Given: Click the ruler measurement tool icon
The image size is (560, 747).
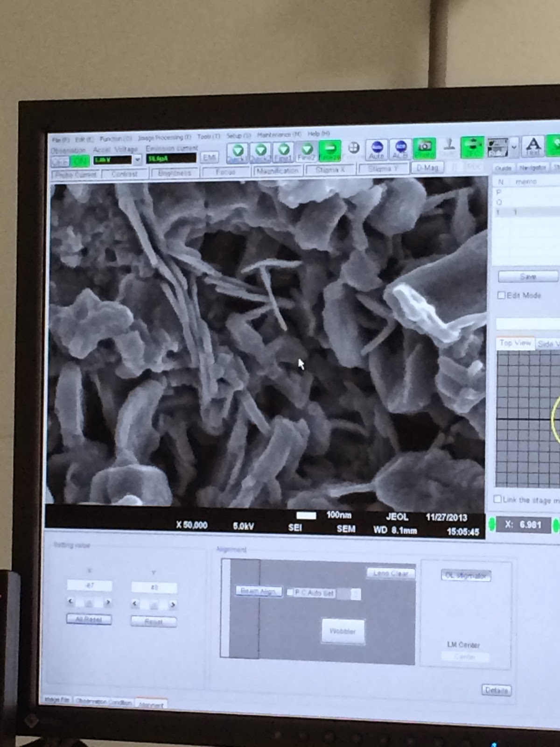Looking at the screenshot, I should [x=497, y=147].
